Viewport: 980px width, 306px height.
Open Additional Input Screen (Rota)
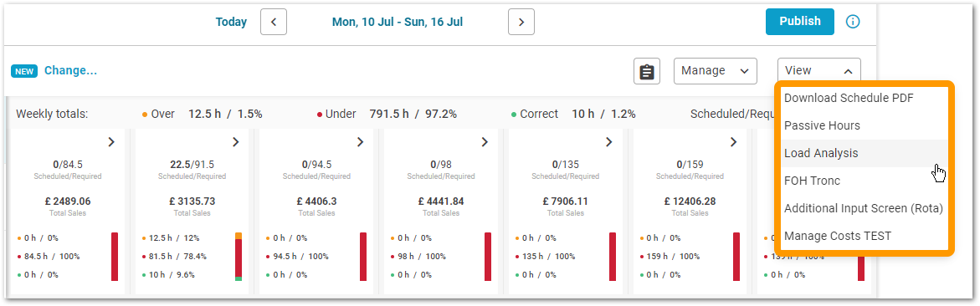(x=863, y=208)
